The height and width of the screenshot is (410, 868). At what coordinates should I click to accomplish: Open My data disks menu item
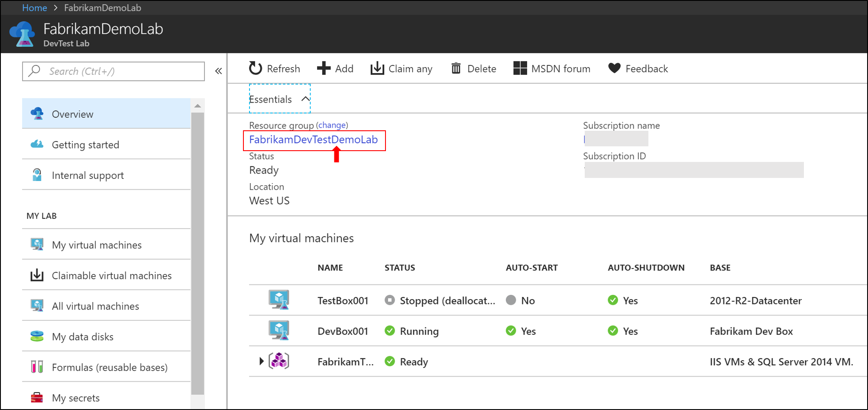click(x=106, y=336)
